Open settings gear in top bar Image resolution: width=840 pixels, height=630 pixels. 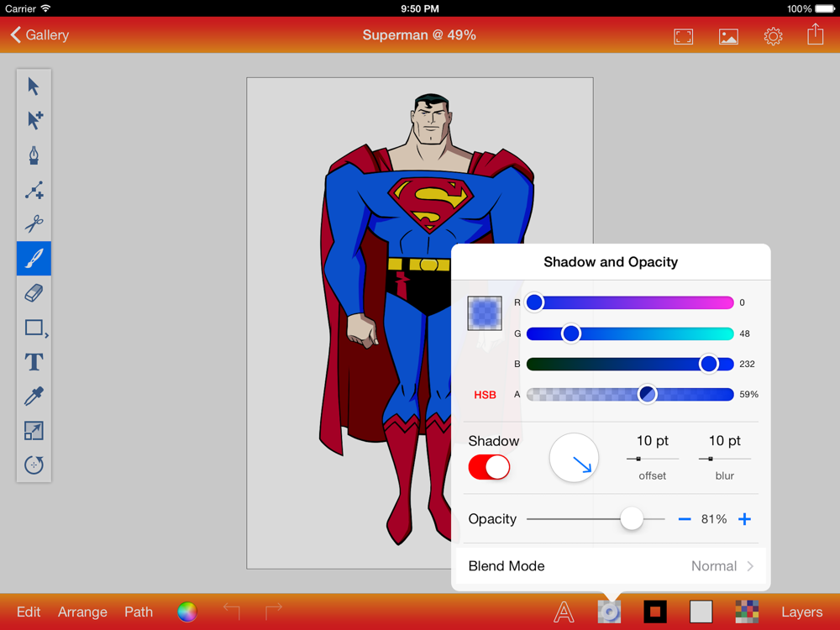pos(773,36)
